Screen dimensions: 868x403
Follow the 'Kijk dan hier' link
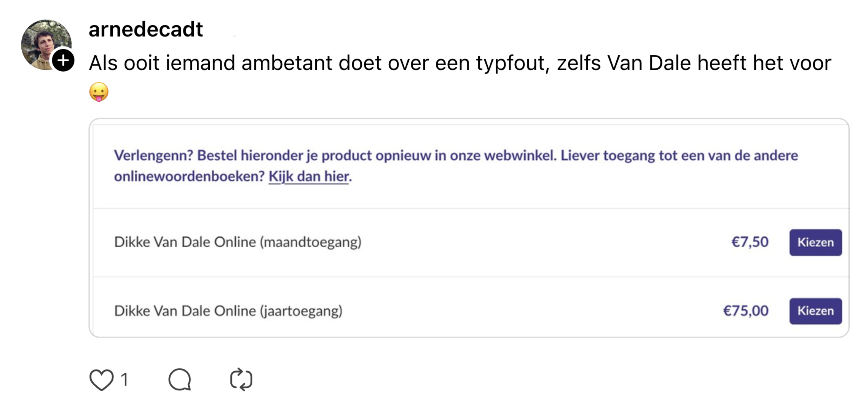[x=308, y=177]
